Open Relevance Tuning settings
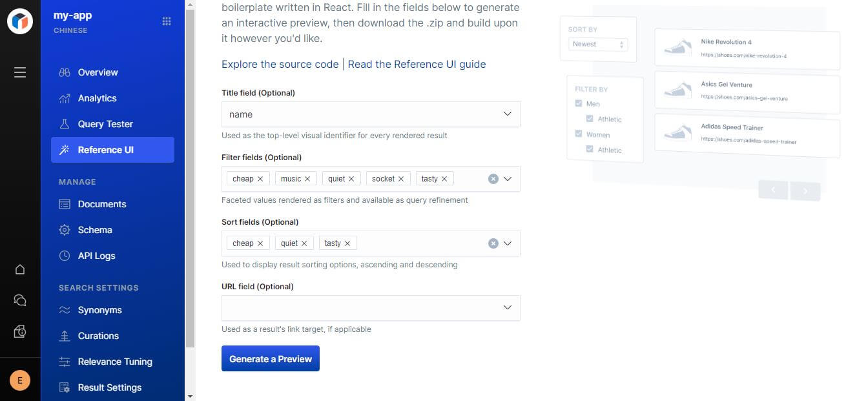 point(115,362)
